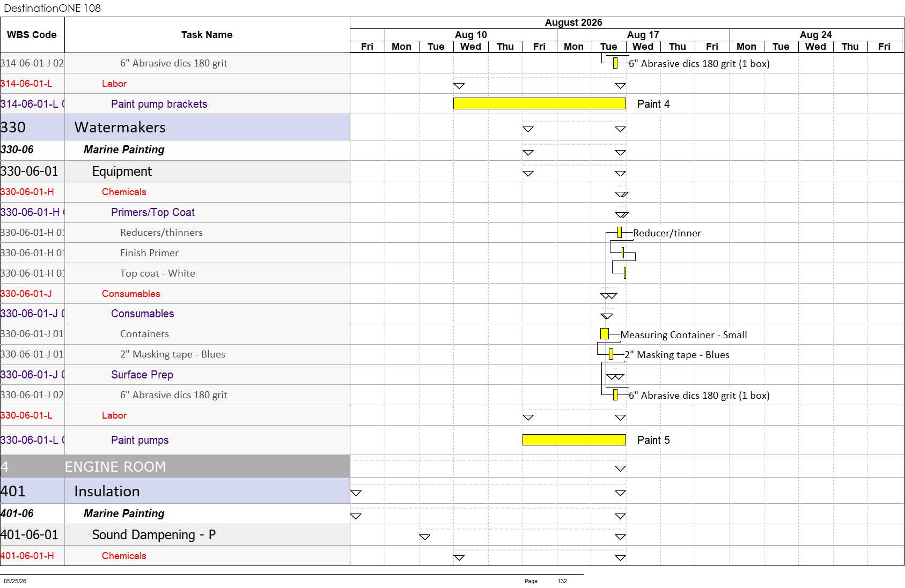Select the Primers/Top Coat task
Screen dimensions: 905x588
pyautogui.click(x=152, y=212)
